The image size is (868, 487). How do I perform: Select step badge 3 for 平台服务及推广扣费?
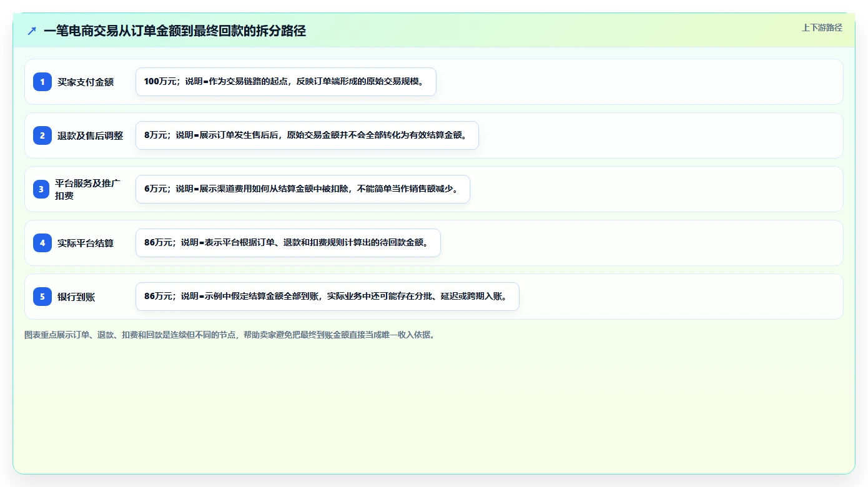[x=41, y=189]
